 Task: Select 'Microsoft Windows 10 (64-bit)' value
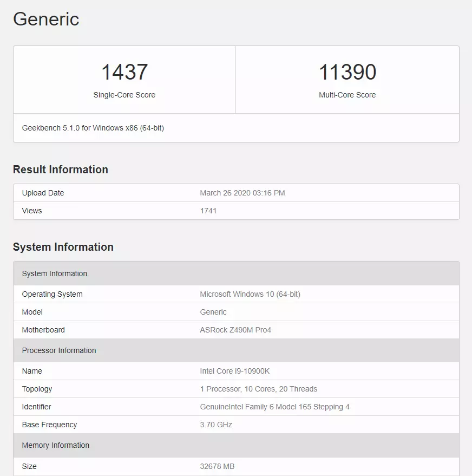pos(250,294)
